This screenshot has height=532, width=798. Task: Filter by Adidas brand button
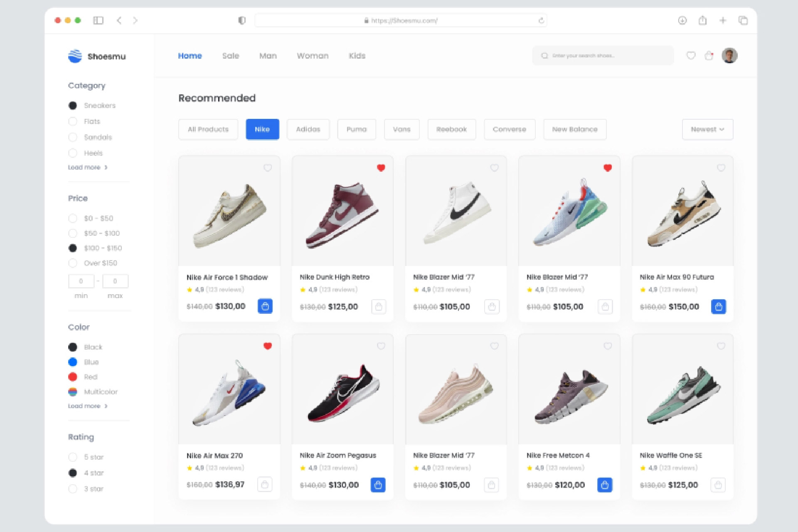(x=308, y=129)
